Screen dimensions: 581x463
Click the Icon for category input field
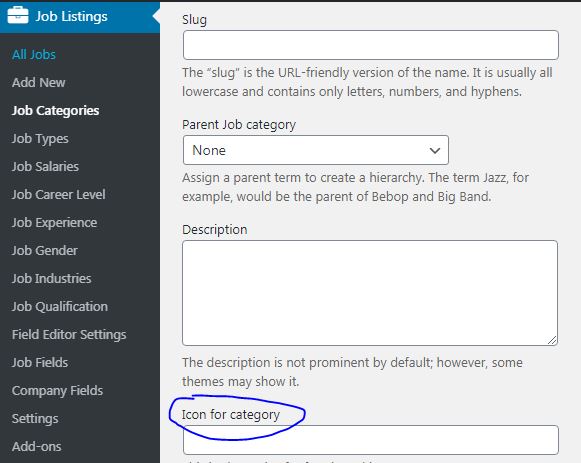[x=371, y=440]
